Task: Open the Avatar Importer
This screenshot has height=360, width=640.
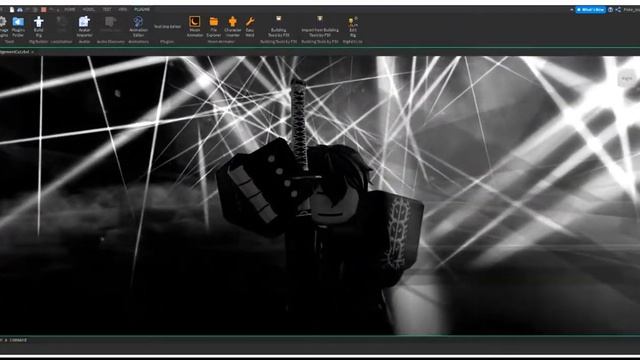Action: click(x=84, y=27)
